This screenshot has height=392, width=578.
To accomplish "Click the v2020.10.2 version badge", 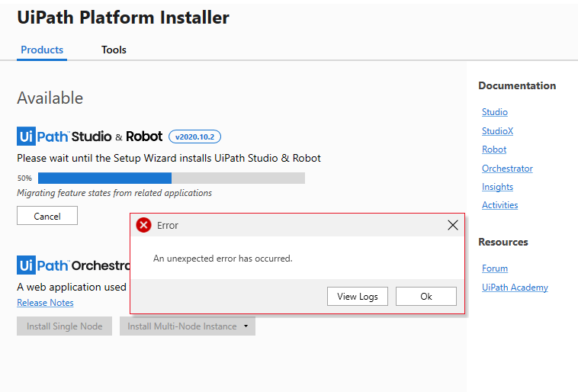I will coord(194,137).
